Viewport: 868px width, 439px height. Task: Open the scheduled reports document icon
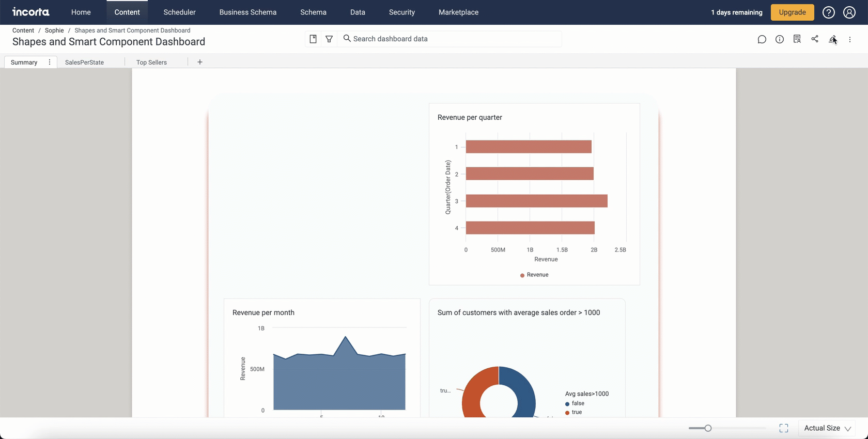coord(797,39)
